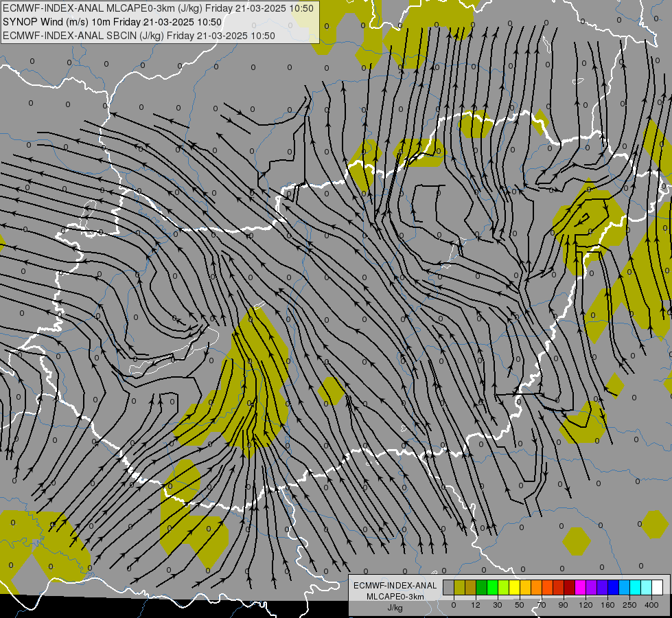
Task: Click the legend title ECMWF-INDEX-ANAL
Action: tap(395, 586)
